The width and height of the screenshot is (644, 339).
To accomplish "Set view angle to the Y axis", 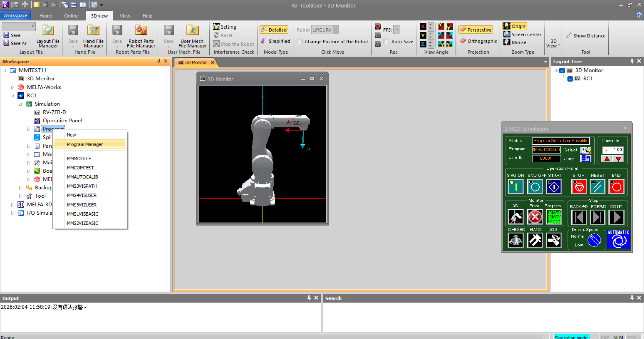I will click(x=423, y=35).
